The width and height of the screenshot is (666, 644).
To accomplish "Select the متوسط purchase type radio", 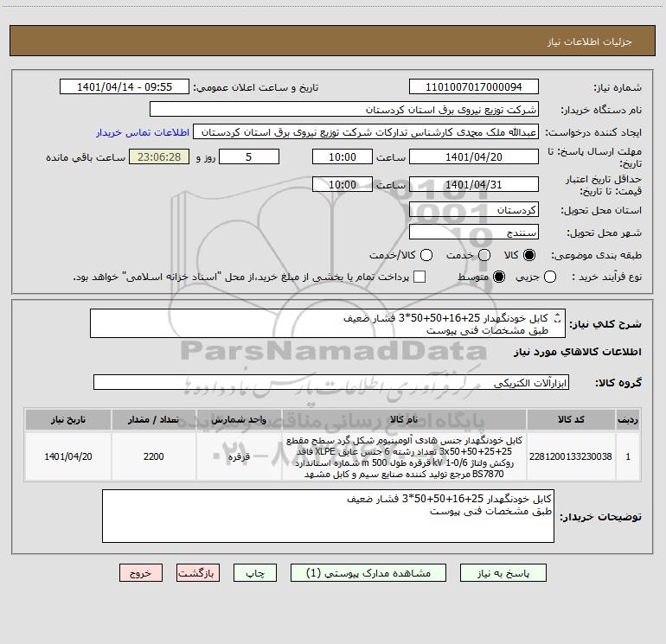I will click(x=499, y=277).
